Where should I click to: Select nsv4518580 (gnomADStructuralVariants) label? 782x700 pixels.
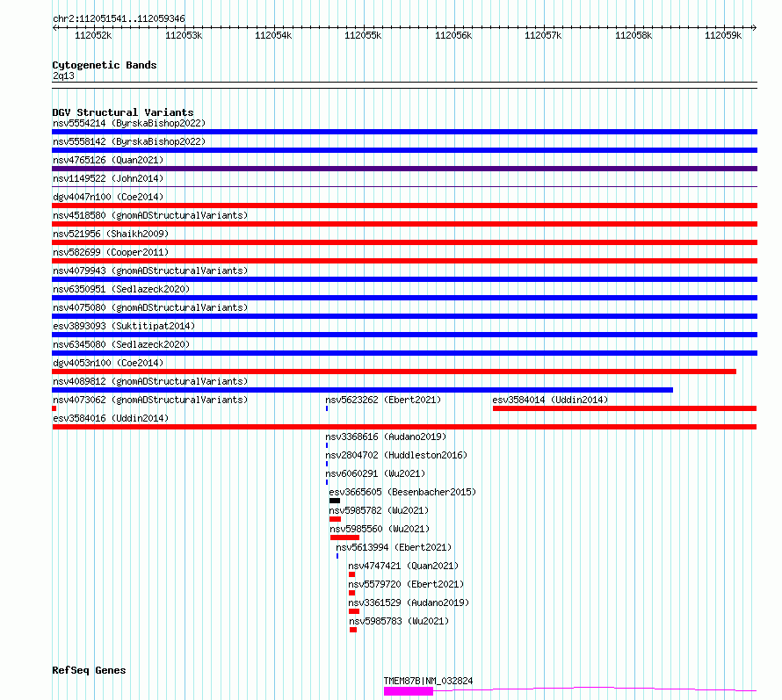[x=150, y=215]
